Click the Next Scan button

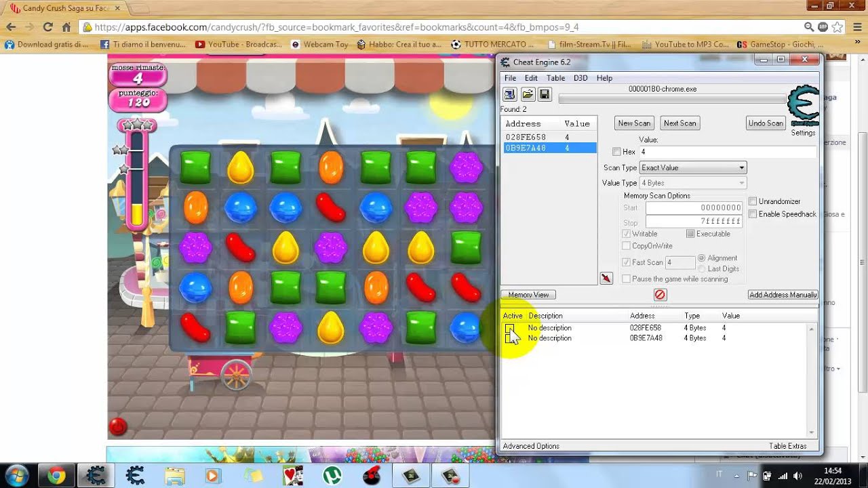(x=679, y=123)
